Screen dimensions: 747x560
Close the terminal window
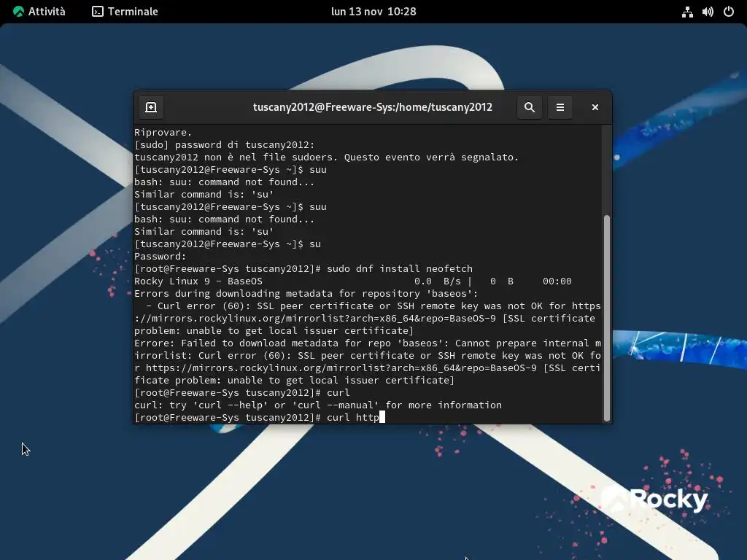595,107
